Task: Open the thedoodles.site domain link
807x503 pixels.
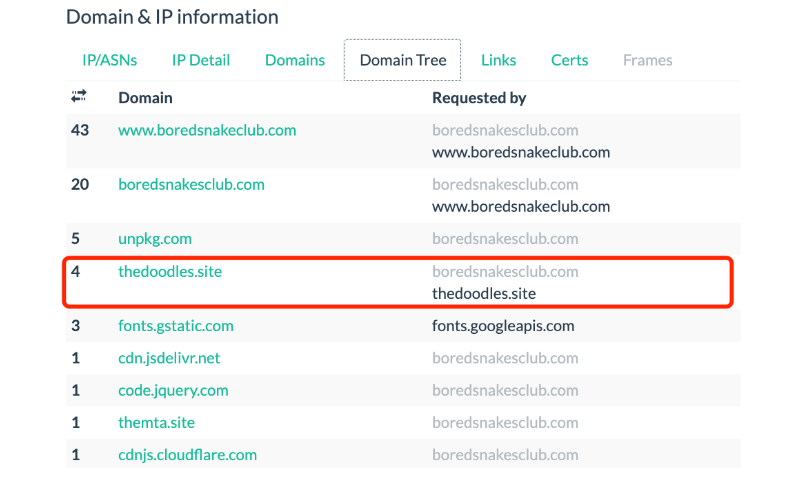Action: (170, 271)
